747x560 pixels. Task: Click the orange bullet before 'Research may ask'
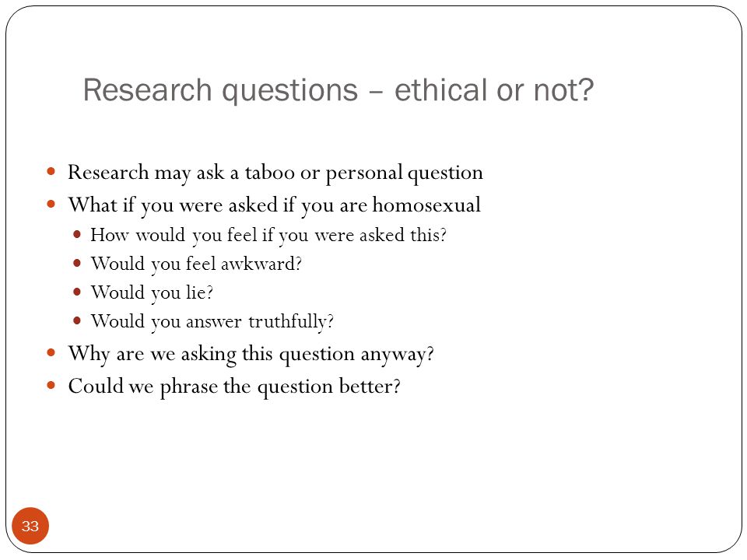coord(51,171)
